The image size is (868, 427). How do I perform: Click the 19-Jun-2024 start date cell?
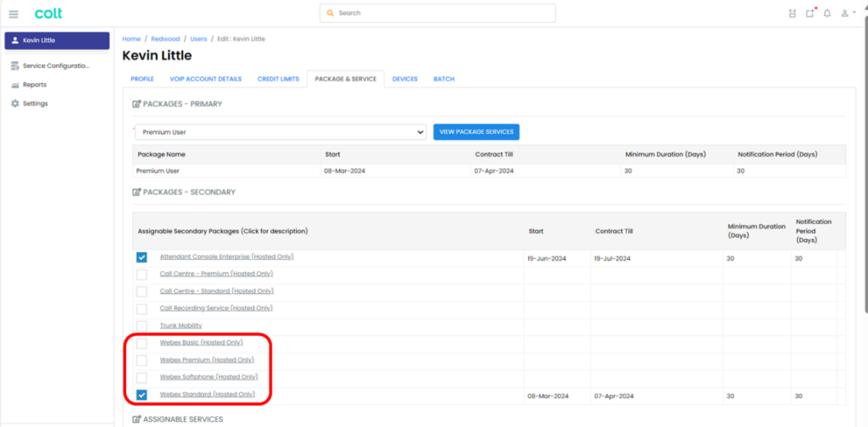coord(558,258)
